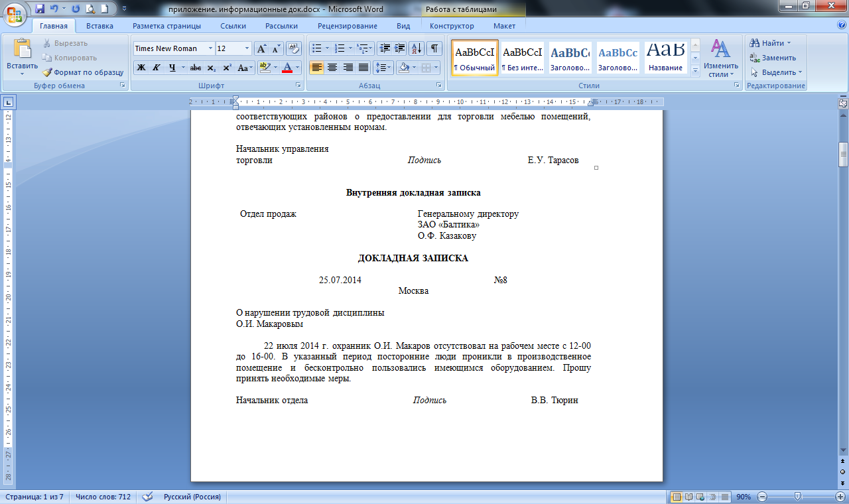Switch to Разметка страницы tab
The image size is (849, 504).
(x=166, y=26)
